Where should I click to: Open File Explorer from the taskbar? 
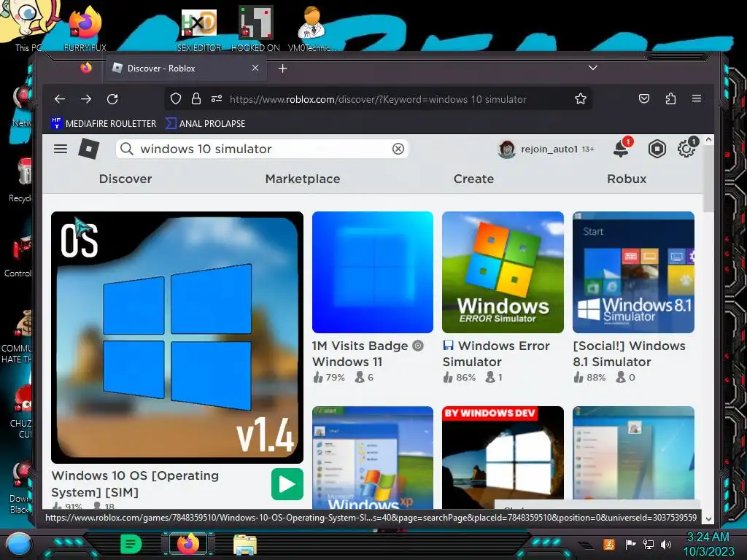click(245, 544)
